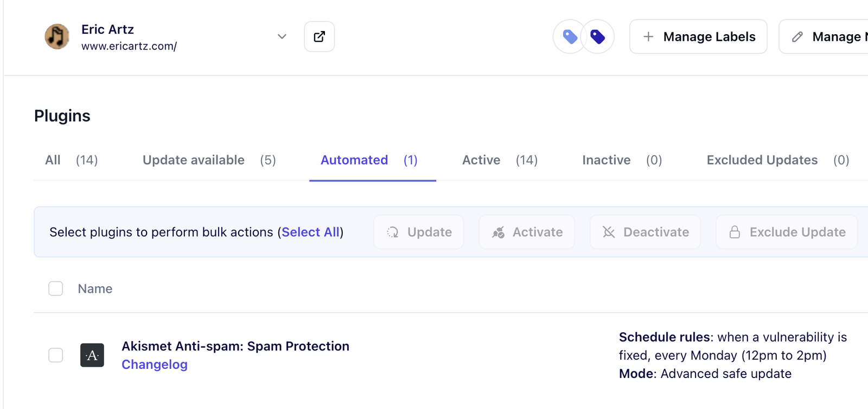Viewport: 868px width, 409px height.
Task: Click the Exclude Update button
Action: 787,232
